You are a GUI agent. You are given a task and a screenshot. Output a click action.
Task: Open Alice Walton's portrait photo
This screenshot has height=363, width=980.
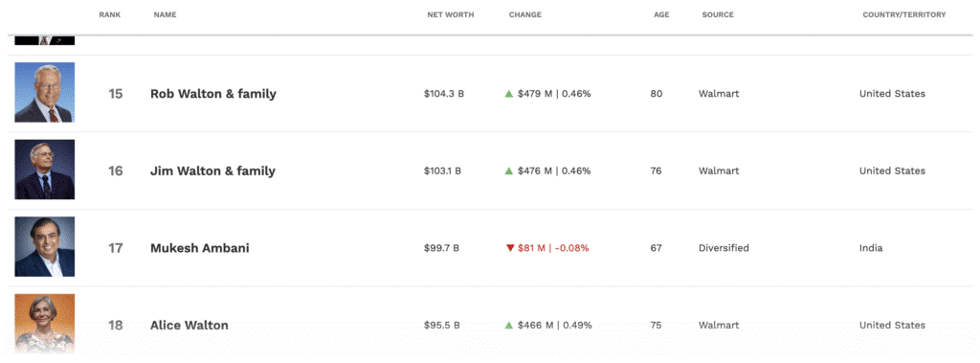click(45, 324)
